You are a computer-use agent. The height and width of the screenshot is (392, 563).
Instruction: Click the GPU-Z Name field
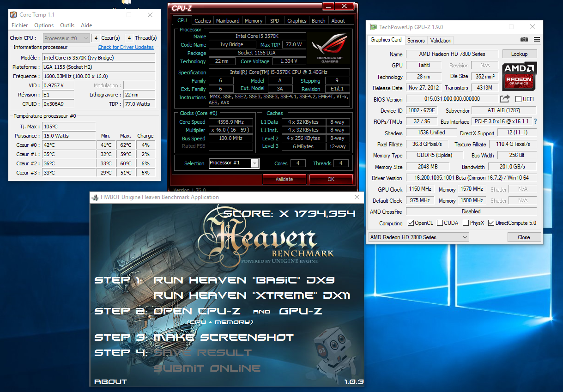(x=452, y=54)
